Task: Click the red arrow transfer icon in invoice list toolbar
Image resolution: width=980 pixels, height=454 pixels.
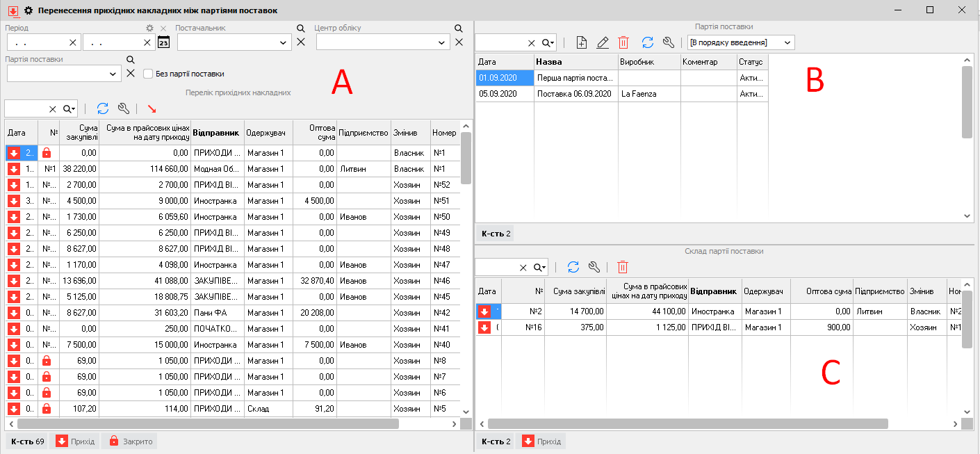Action: tap(152, 108)
